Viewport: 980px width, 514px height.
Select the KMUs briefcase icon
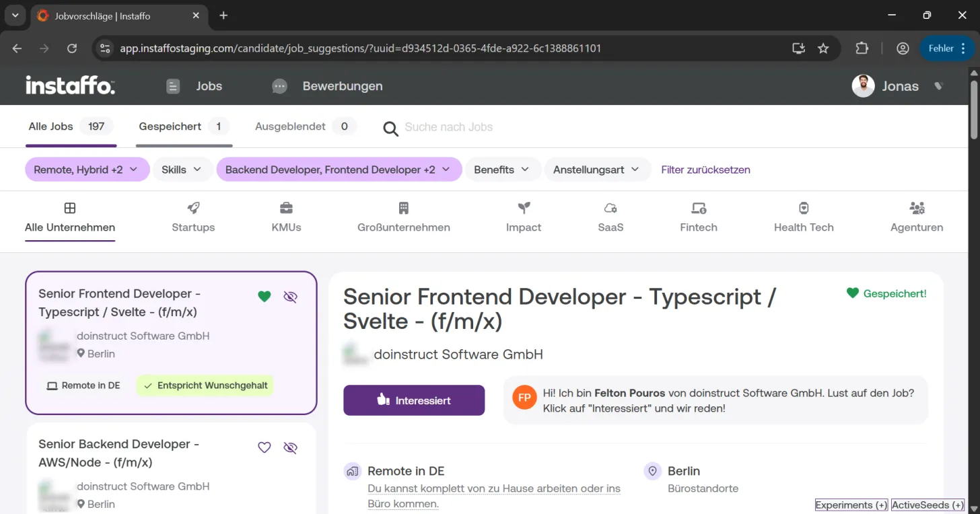tap(286, 208)
